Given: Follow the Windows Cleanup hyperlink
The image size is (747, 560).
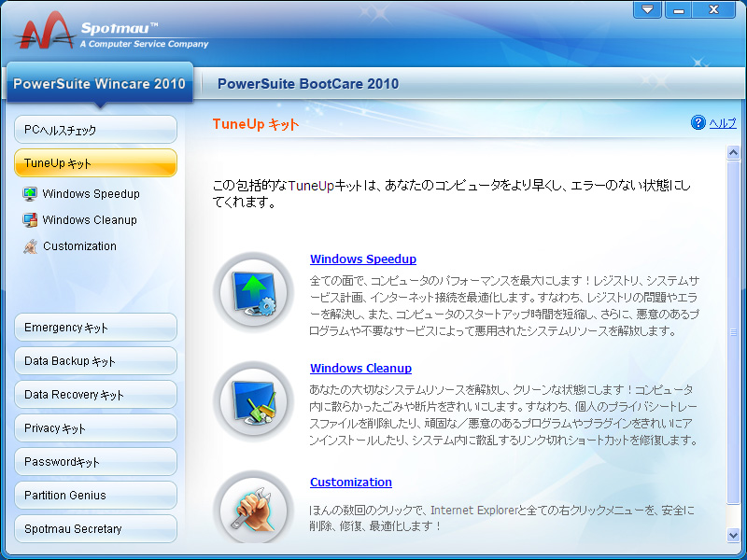Looking at the screenshot, I should 360,368.
